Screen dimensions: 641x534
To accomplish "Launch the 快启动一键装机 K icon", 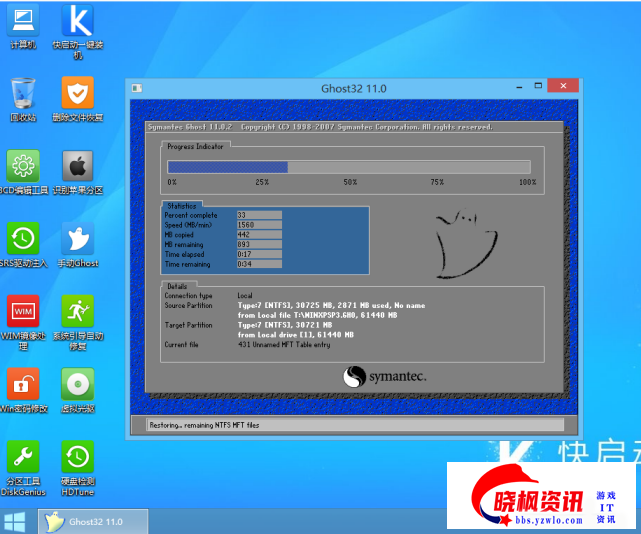I will tap(77, 22).
